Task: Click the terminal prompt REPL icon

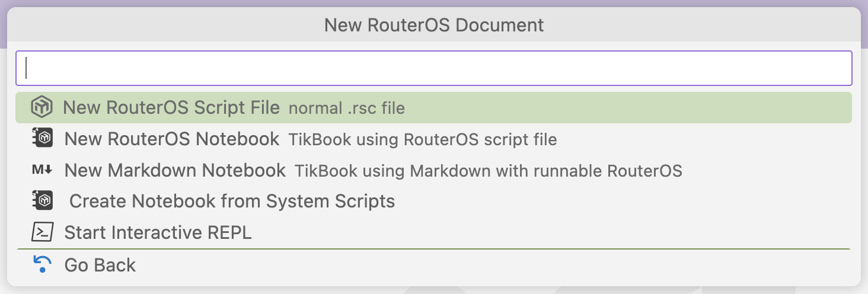Action: 42,232
